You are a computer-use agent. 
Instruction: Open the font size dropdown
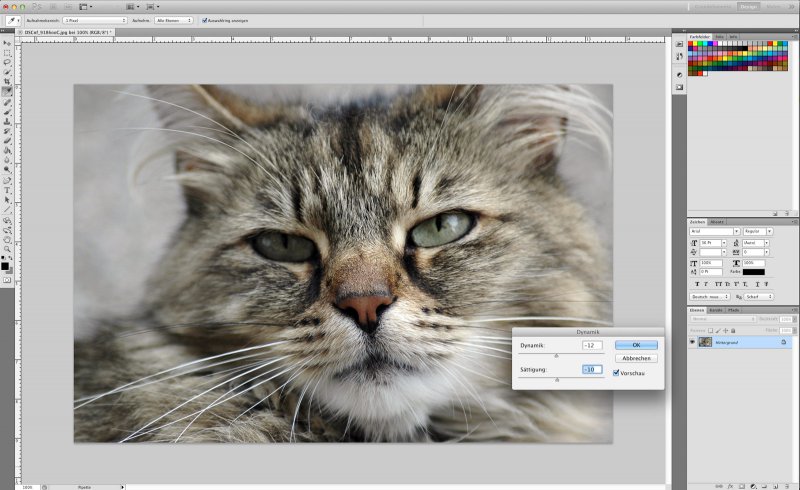pos(724,243)
